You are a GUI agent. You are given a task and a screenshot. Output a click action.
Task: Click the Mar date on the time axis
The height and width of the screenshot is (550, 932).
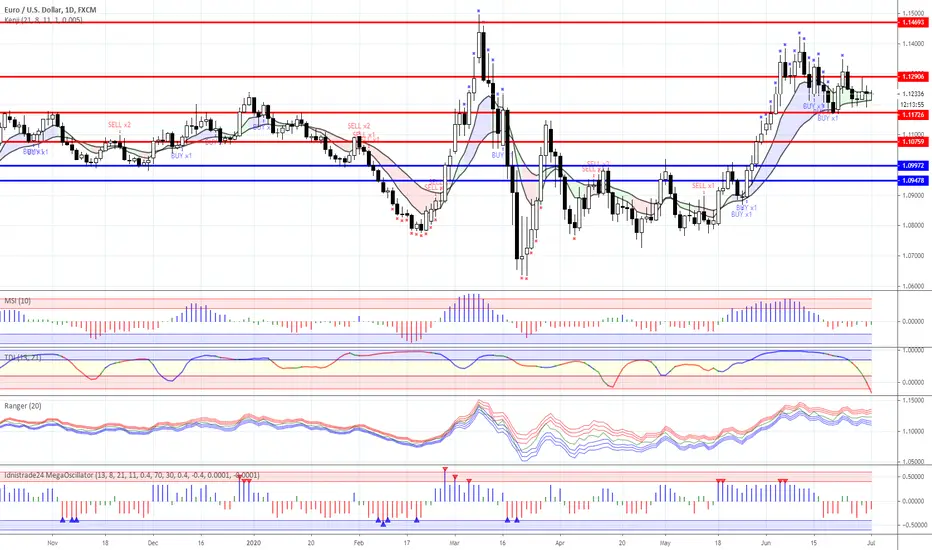[455, 543]
